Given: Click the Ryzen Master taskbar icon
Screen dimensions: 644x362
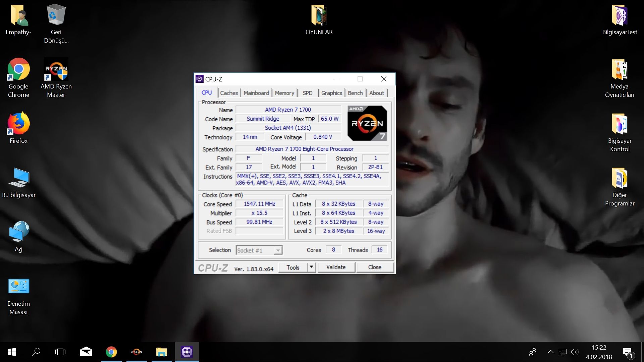Looking at the screenshot, I should pyautogui.click(x=136, y=352).
